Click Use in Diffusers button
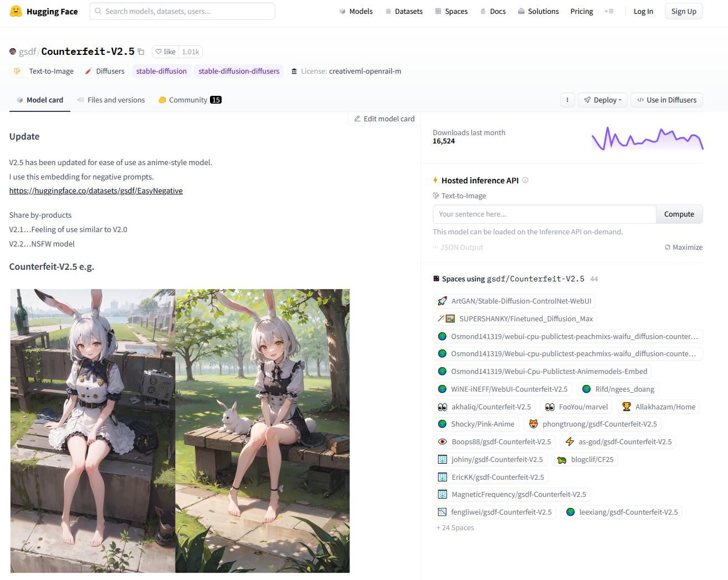 pyautogui.click(x=667, y=100)
